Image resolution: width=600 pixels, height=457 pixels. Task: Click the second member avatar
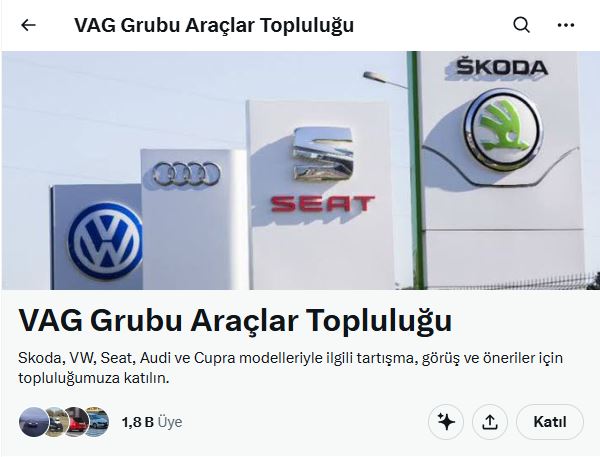(56, 422)
